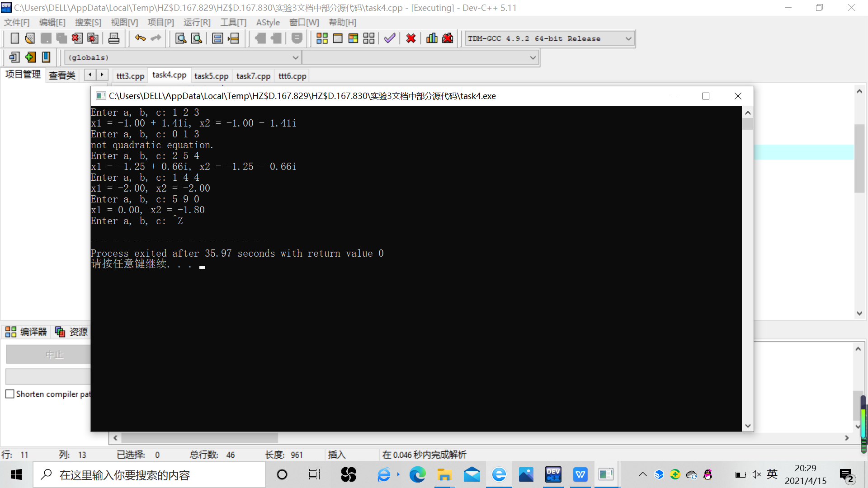
Task: Expand the empty function list dropdown
Action: click(x=533, y=58)
